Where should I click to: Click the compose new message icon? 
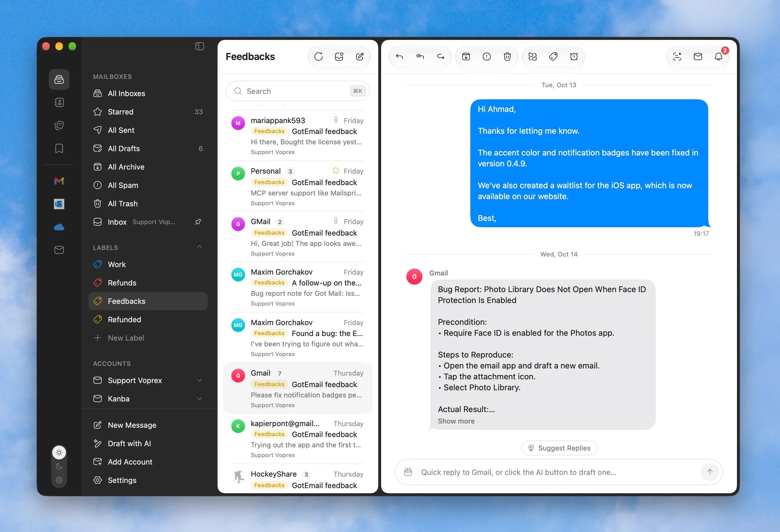click(x=360, y=57)
